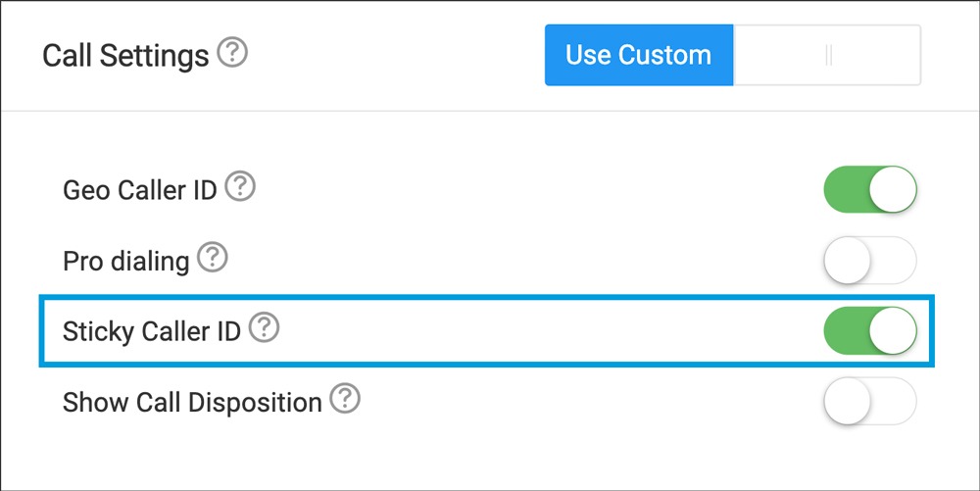
Task: Enable the Pro dialing switch
Action: (x=869, y=261)
